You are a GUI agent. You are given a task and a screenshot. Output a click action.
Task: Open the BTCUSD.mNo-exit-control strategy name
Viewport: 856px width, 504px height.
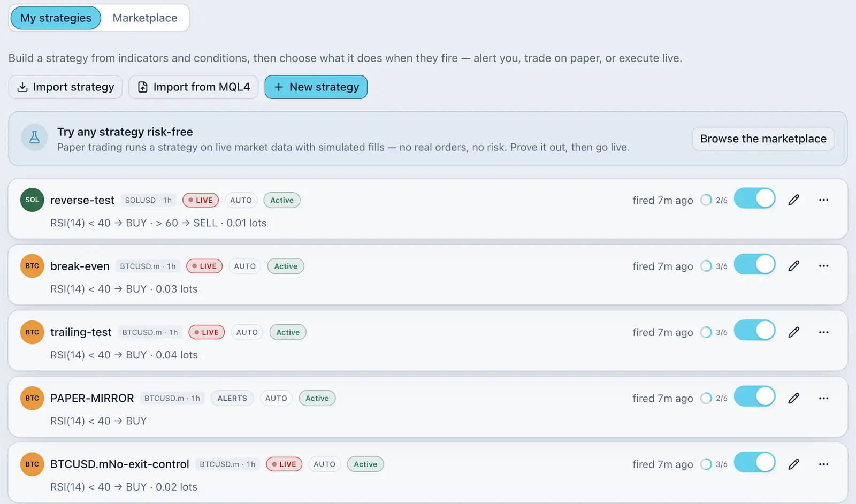120,464
